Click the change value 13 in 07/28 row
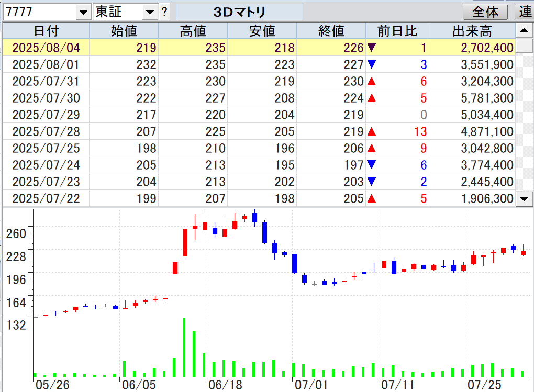This screenshot has width=534, height=392. coord(420,131)
